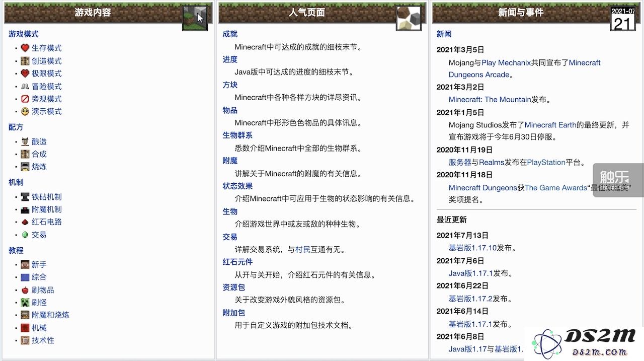This screenshot has width=644, height=361.
Task: Follow the 村民 link in 交易 description
Action: point(303,249)
